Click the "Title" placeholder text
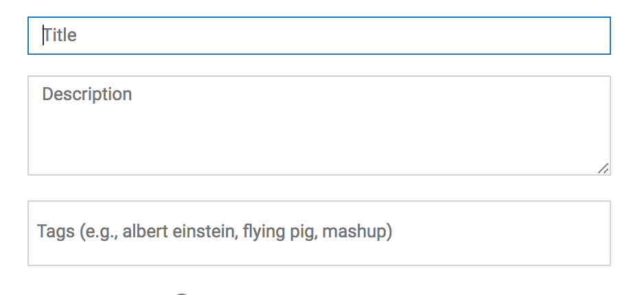 coord(60,35)
